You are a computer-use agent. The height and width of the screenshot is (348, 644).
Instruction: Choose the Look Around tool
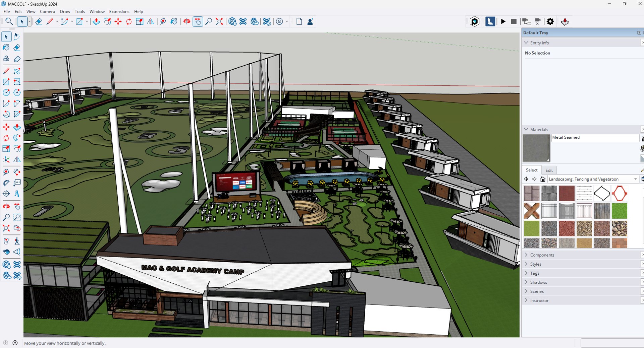click(x=6, y=252)
